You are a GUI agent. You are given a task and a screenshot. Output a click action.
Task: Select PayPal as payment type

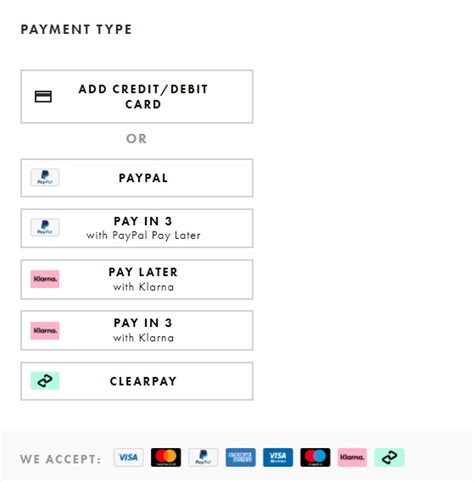(137, 178)
